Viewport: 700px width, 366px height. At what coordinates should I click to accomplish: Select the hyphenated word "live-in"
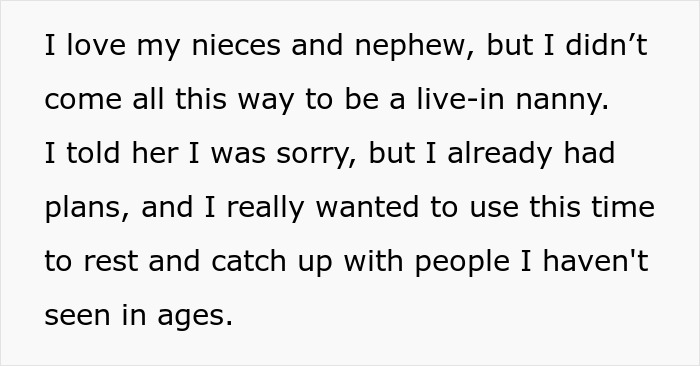[460, 100]
